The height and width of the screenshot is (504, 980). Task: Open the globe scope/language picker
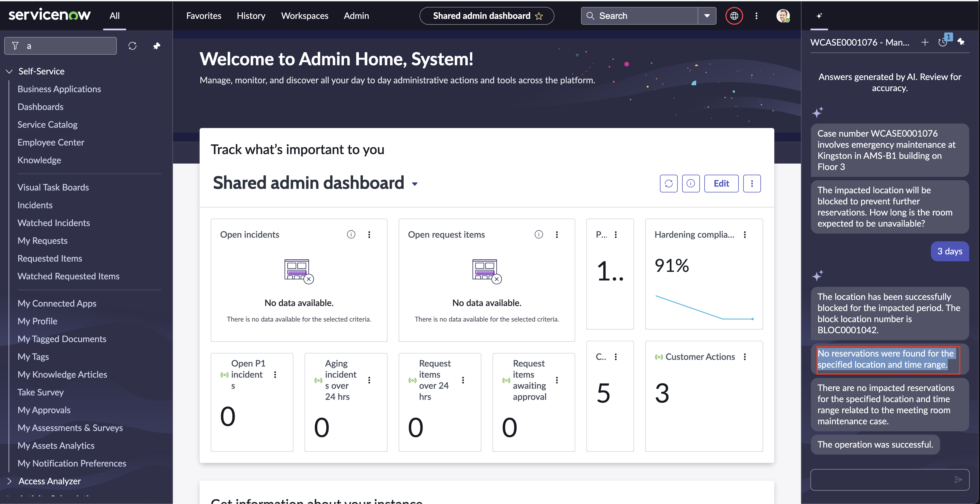point(734,16)
